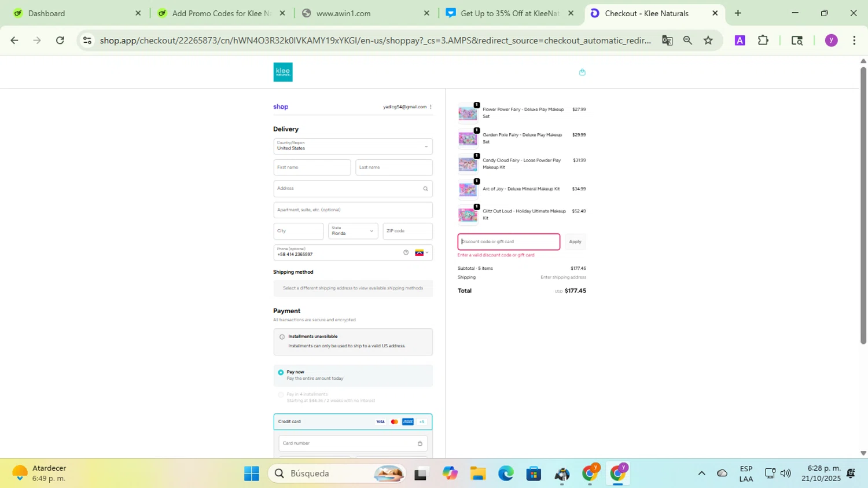Click the translate page icon

pyautogui.click(x=667, y=41)
